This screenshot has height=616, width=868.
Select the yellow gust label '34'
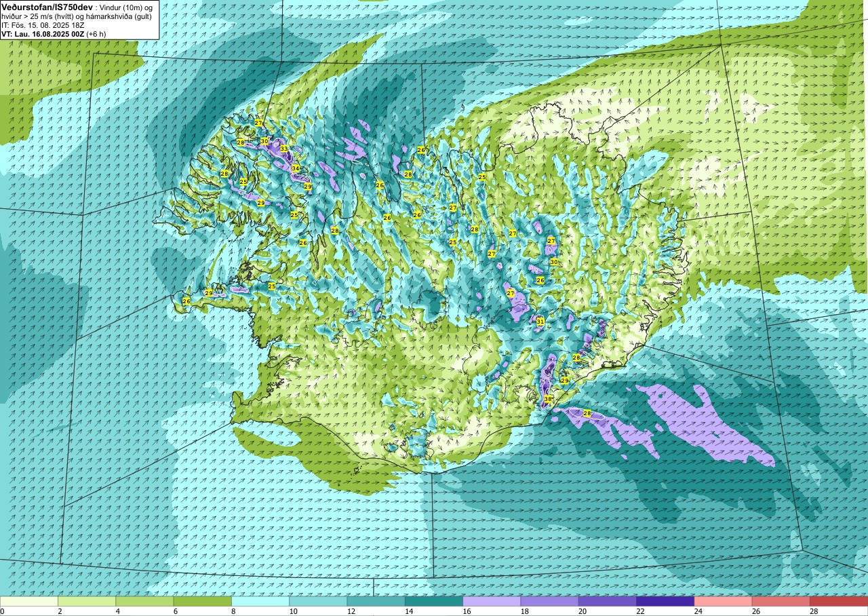click(296, 168)
